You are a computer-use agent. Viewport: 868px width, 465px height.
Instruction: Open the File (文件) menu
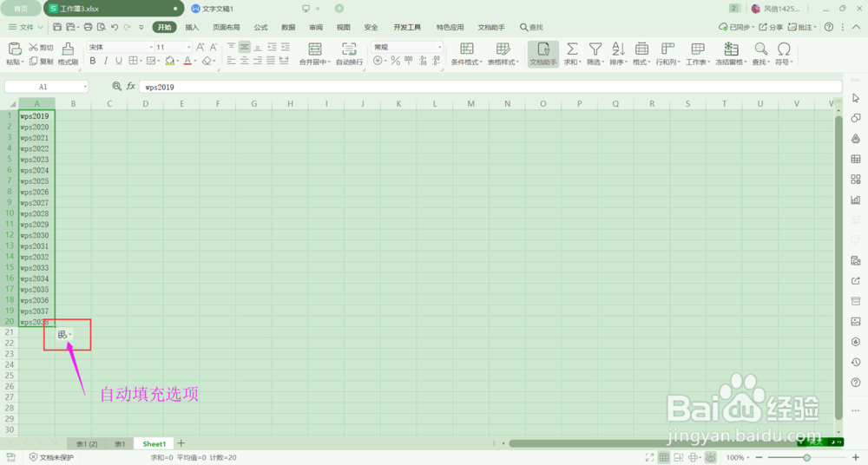pyautogui.click(x=25, y=27)
